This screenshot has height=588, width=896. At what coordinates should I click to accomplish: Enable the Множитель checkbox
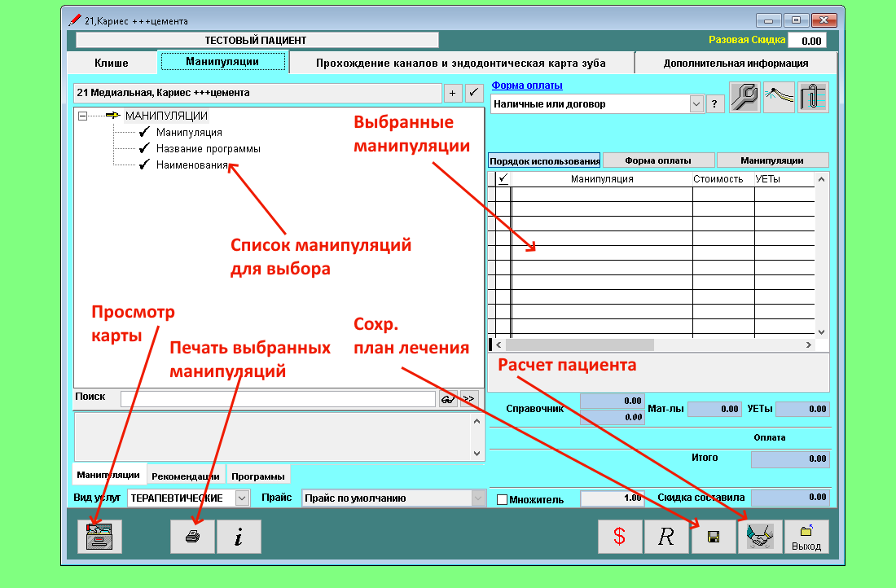[x=502, y=499]
